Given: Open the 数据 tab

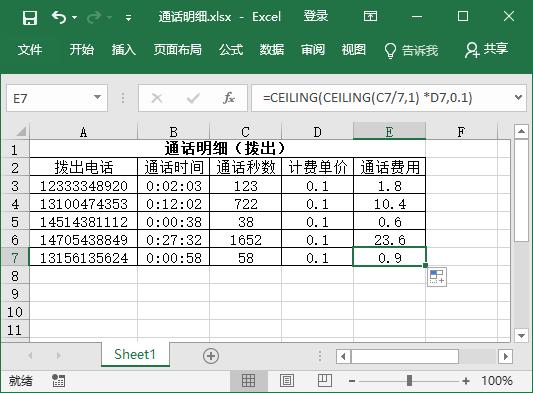Looking at the screenshot, I should point(272,50).
